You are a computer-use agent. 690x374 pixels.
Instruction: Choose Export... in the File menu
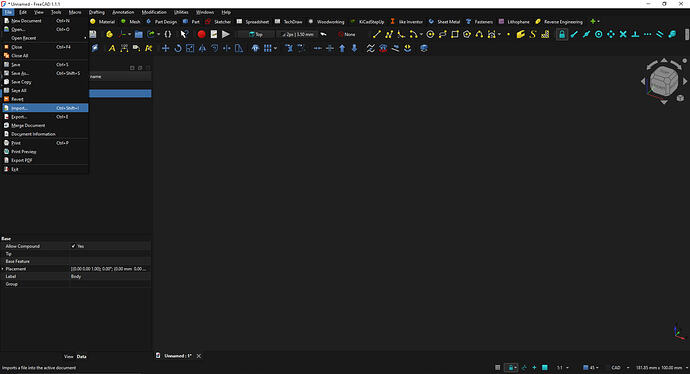click(x=45, y=117)
